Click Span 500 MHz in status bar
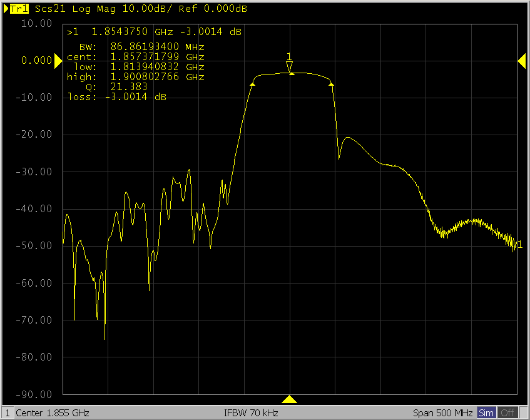The width and height of the screenshot is (530, 420). coord(443,413)
